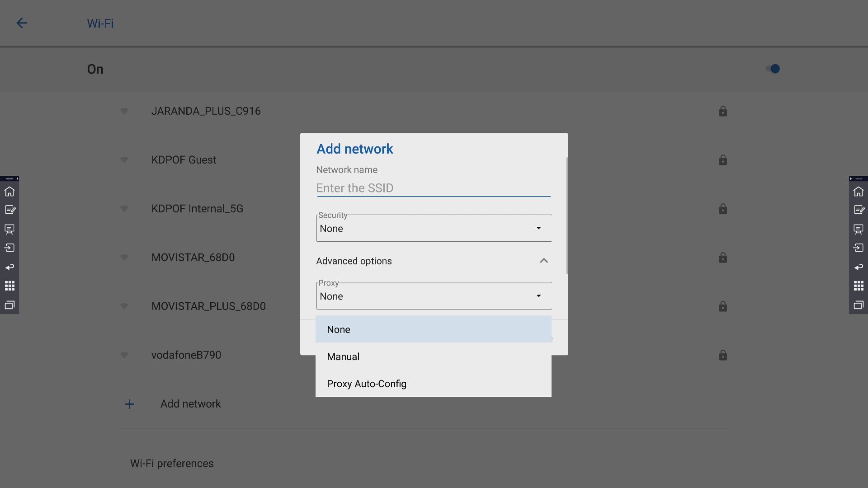Click lock icon beside JARANDA_PLUS_C916

coord(722,111)
